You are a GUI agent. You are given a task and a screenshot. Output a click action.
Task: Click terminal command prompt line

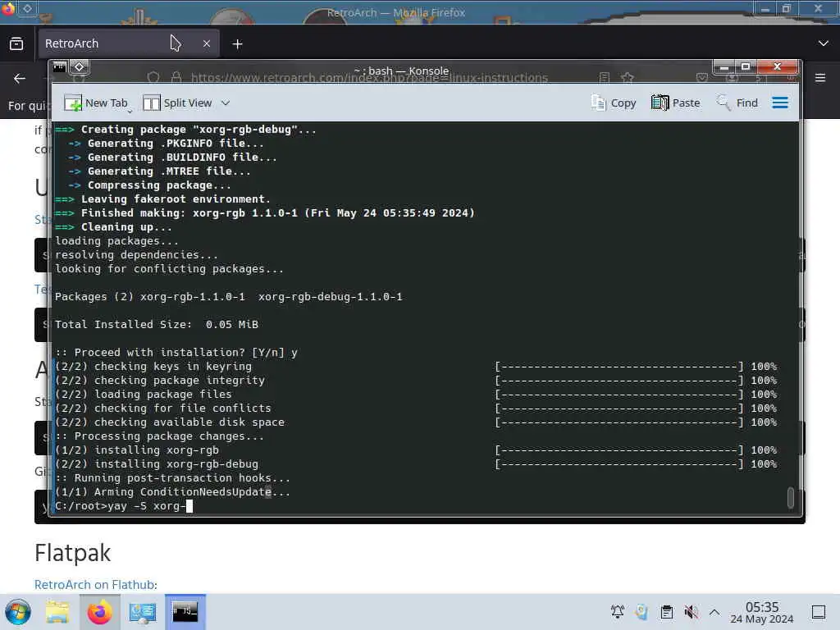point(124,506)
